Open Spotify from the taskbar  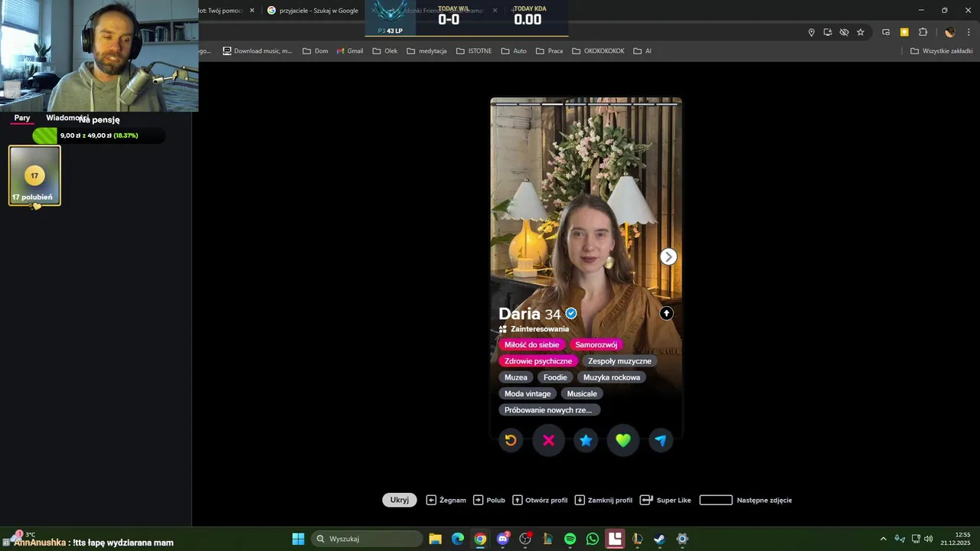[x=570, y=539]
